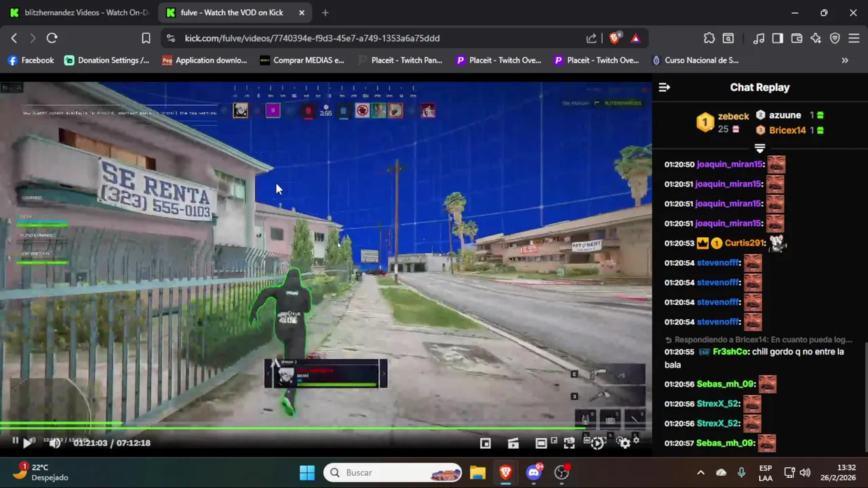Click the Windows Start button

pos(307,472)
